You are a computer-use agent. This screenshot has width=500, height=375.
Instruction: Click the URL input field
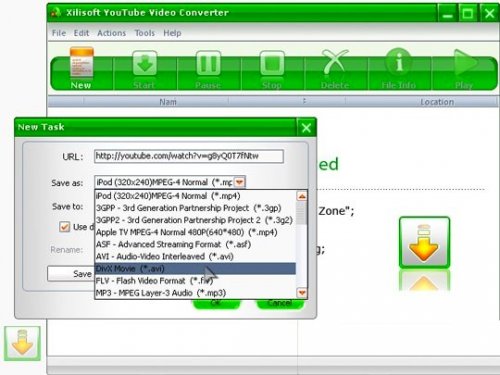click(189, 156)
